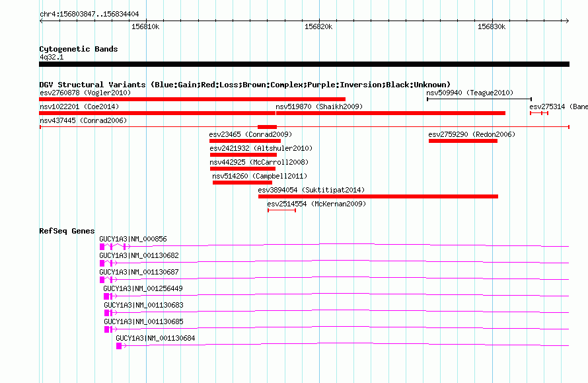Open GUCY1A3|NM_001130685 transcript label
588x383 pixels.
point(143,321)
